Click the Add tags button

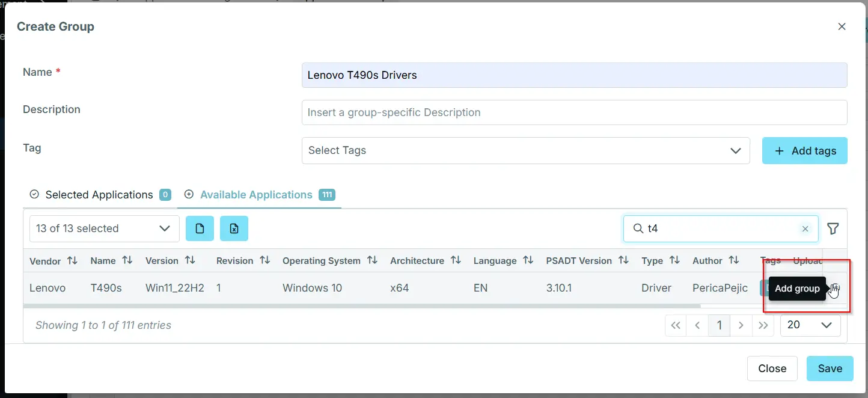tap(804, 151)
